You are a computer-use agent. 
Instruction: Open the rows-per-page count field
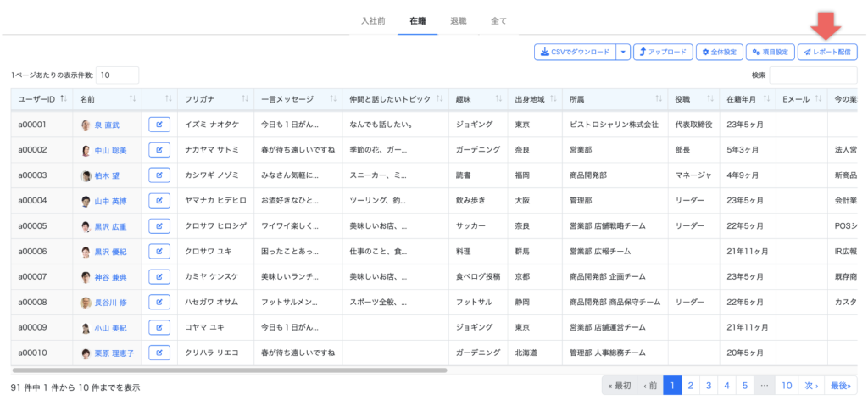pos(117,75)
